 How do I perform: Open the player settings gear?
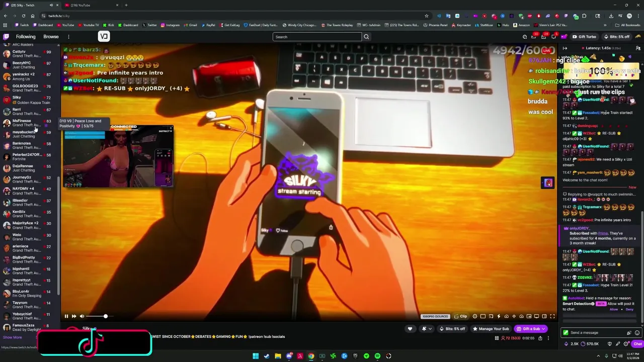point(475,316)
